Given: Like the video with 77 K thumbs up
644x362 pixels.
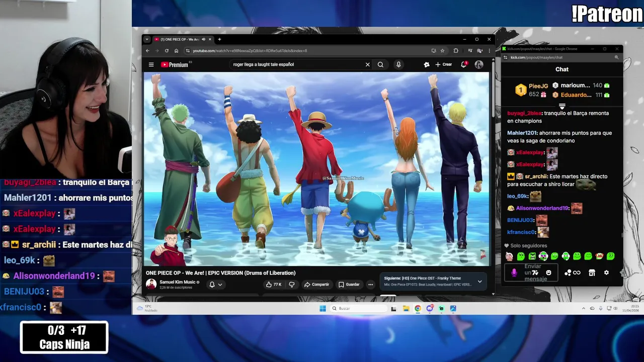Looking at the screenshot, I should (x=273, y=285).
